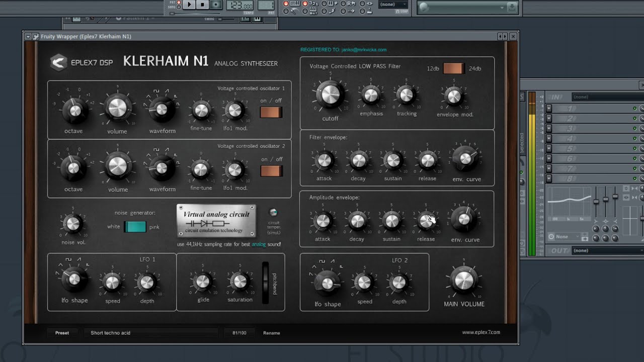Click oscillator 2 volume knob
This screenshot has width=644, height=362.
117,165
